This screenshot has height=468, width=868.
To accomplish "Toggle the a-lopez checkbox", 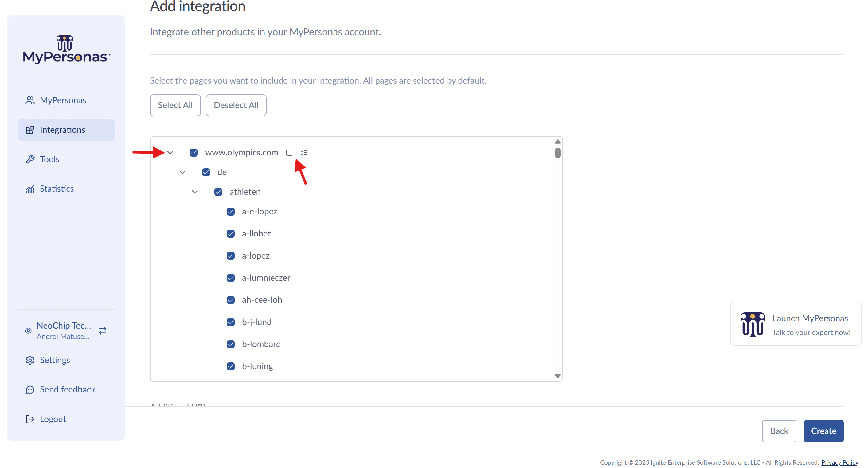I will tap(230, 256).
